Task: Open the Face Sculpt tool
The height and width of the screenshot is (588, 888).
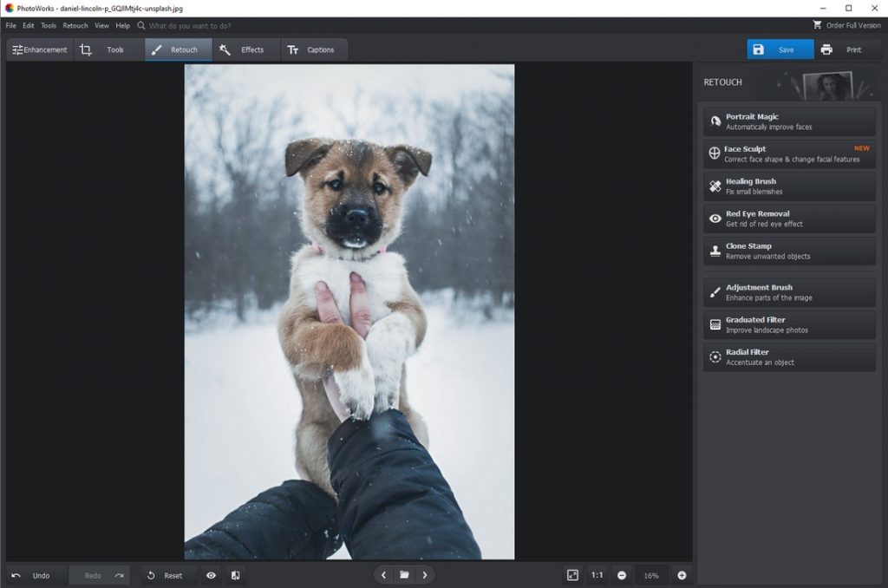Action: pos(788,153)
